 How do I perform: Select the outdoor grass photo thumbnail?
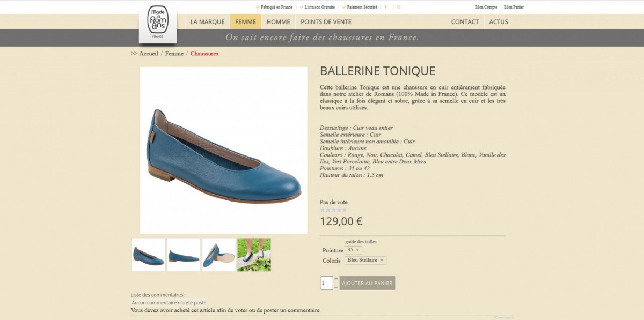[x=254, y=255]
